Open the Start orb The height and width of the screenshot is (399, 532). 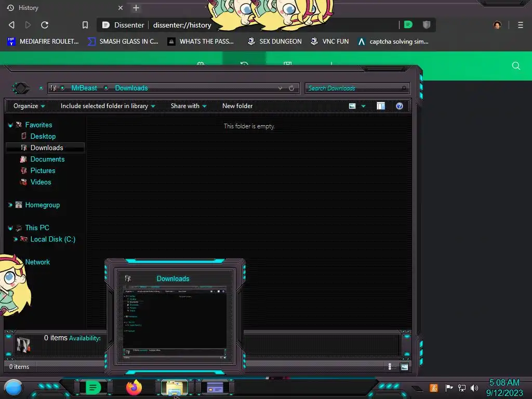[13, 388]
